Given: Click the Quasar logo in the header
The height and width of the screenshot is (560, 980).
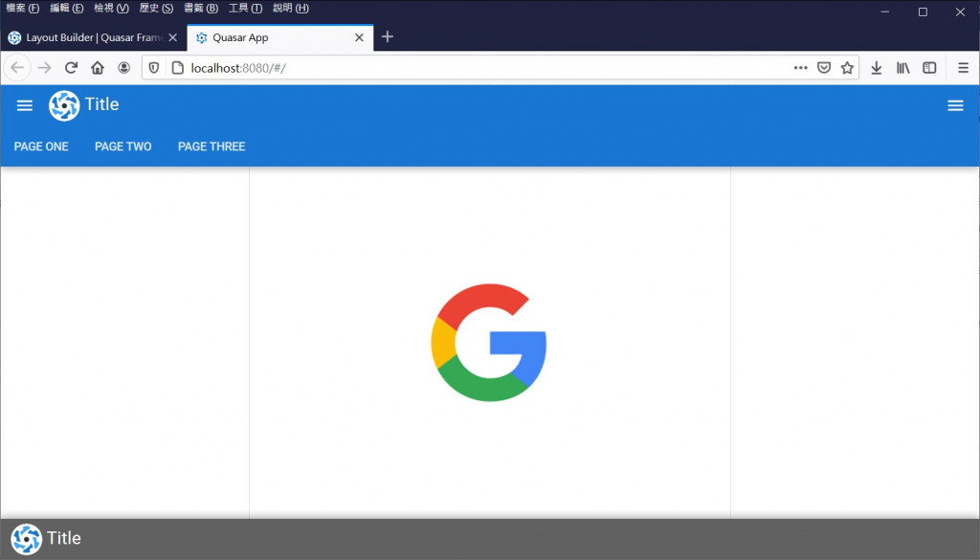Looking at the screenshot, I should pyautogui.click(x=64, y=105).
